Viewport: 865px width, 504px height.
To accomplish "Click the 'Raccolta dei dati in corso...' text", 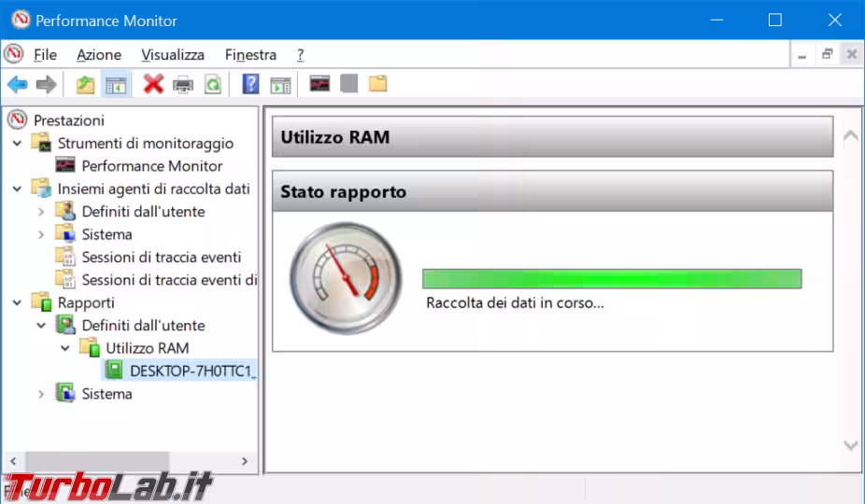I will tap(515, 302).
